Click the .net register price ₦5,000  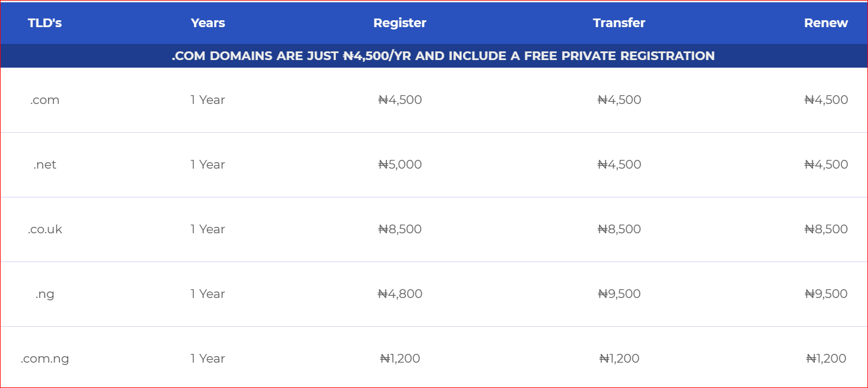click(x=399, y=165)
